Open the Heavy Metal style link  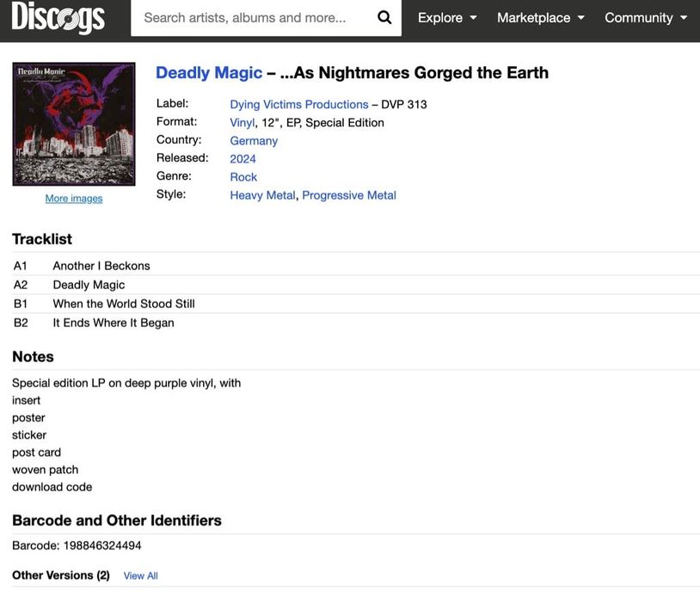click(262, 195)
